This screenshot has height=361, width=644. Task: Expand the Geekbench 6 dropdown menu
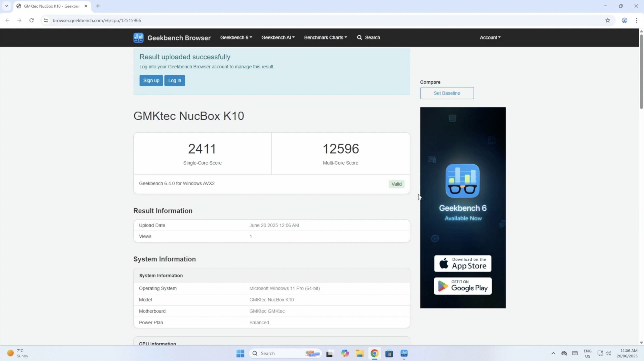[x=236, y=37]
